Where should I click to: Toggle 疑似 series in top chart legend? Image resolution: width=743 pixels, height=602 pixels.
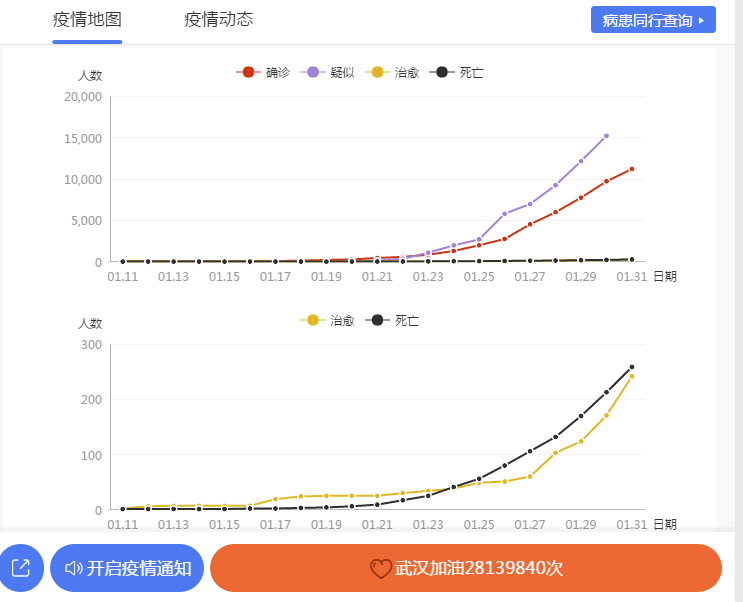pyautogui.click(x=328, y=72)
